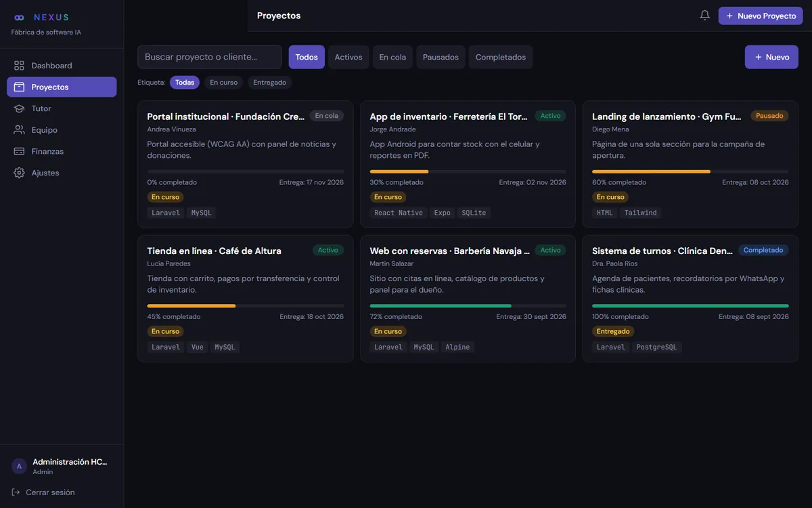Screen dimensions: 812x508
Task: Open Tienda en línea Café de Altura
Action: pos(245,299)
